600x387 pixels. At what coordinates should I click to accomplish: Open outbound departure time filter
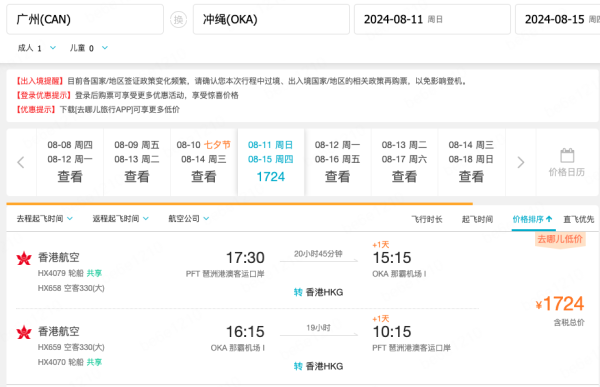click(44, 219)
